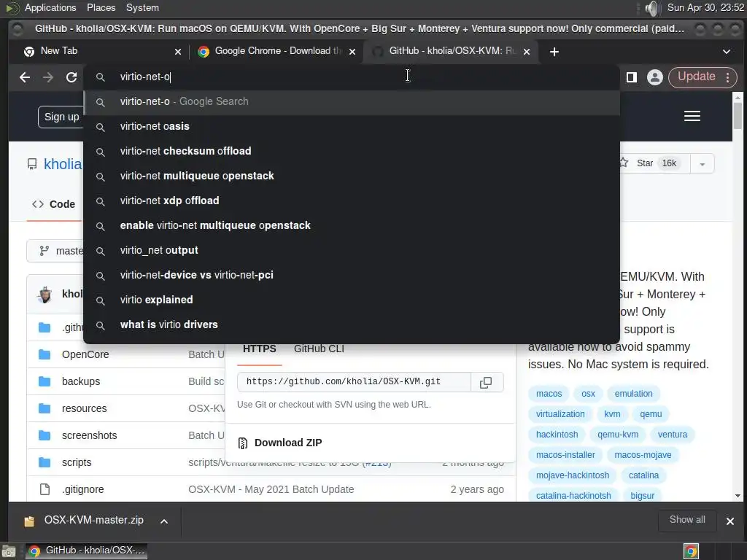The height and width of the screenshot is (560, 747).
Task: Open the backups folder icon
Action: 44,381
